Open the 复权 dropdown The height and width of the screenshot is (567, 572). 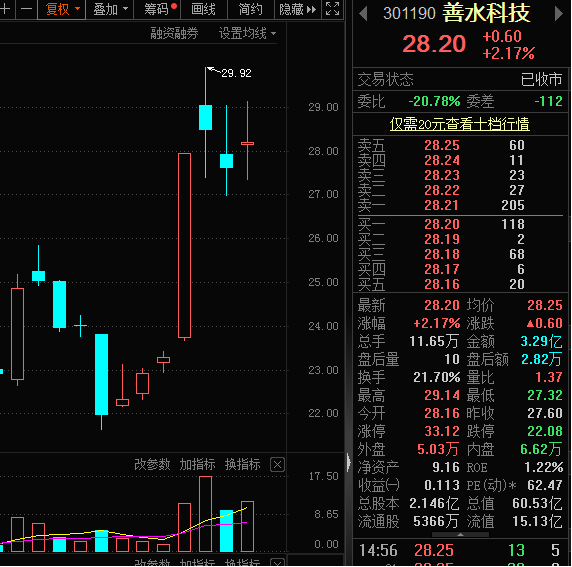(61, 9)
